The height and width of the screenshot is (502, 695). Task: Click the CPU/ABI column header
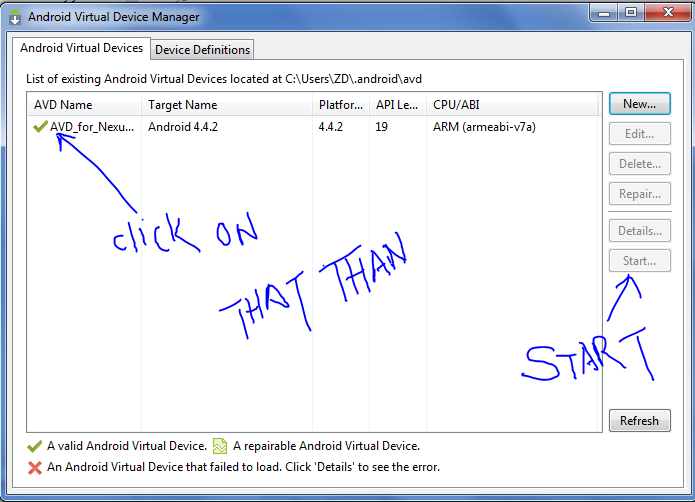[x=512, y=105]
